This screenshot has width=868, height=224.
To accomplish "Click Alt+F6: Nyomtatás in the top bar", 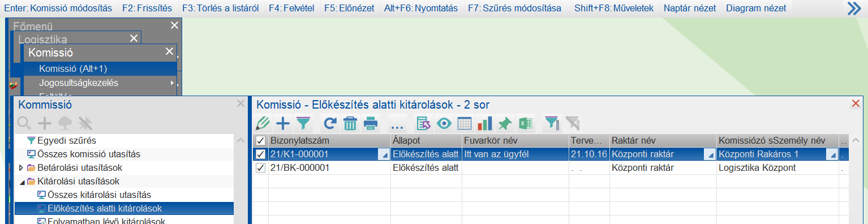I will 420,8.
